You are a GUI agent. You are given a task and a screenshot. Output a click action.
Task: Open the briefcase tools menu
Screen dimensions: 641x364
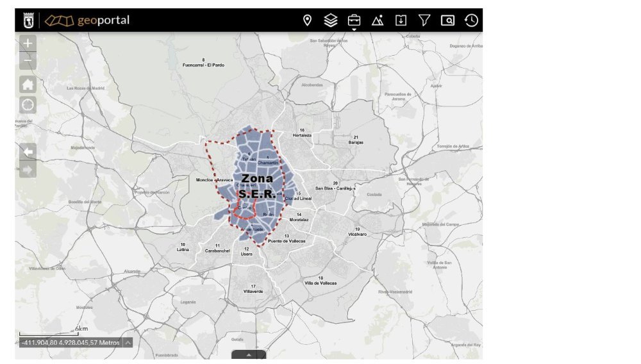pos(354,20)
